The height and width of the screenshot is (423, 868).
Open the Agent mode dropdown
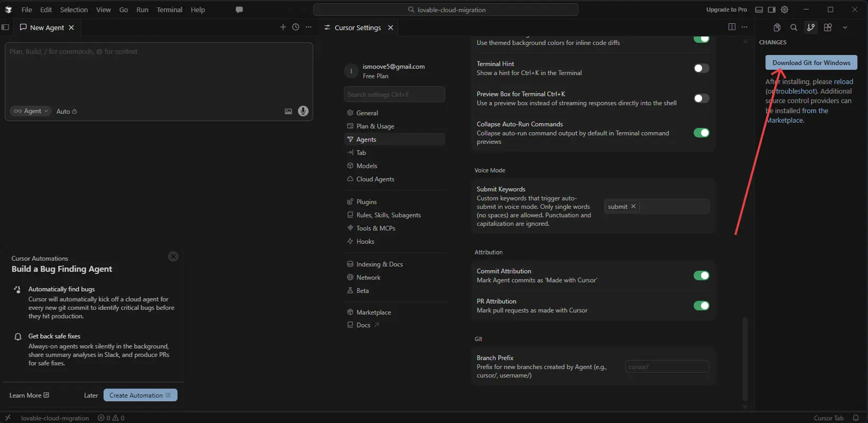pyautogui.click(x=31, y=111)
